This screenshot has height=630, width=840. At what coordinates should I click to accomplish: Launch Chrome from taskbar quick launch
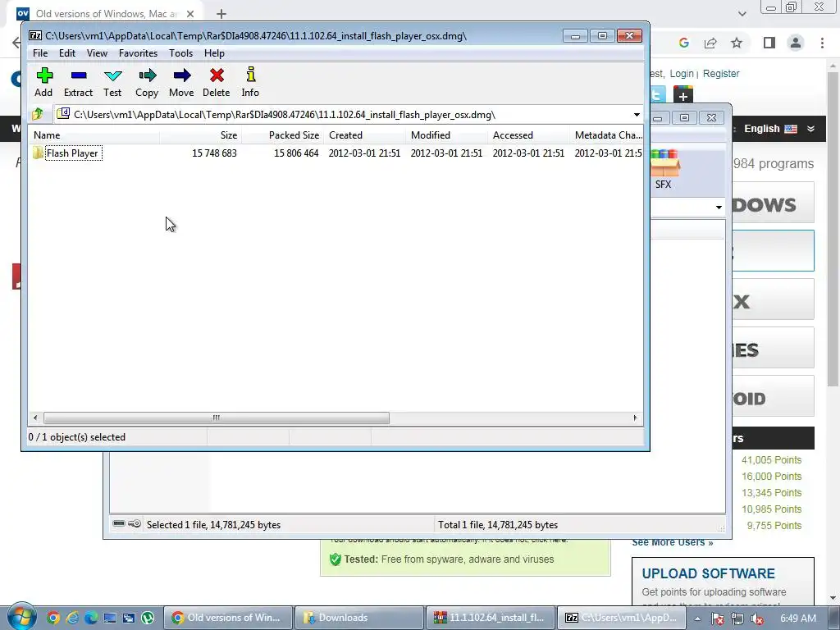click(x=53, y=618)
